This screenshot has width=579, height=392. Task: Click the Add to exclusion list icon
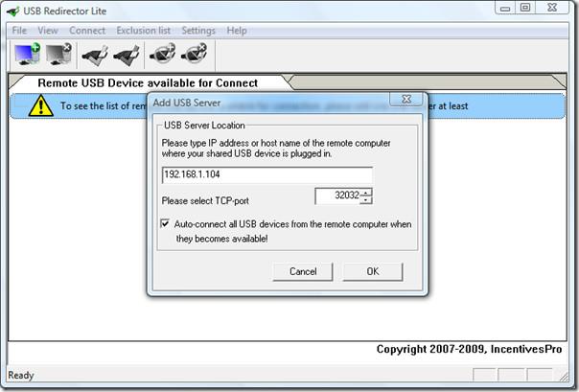click(162, 56)
